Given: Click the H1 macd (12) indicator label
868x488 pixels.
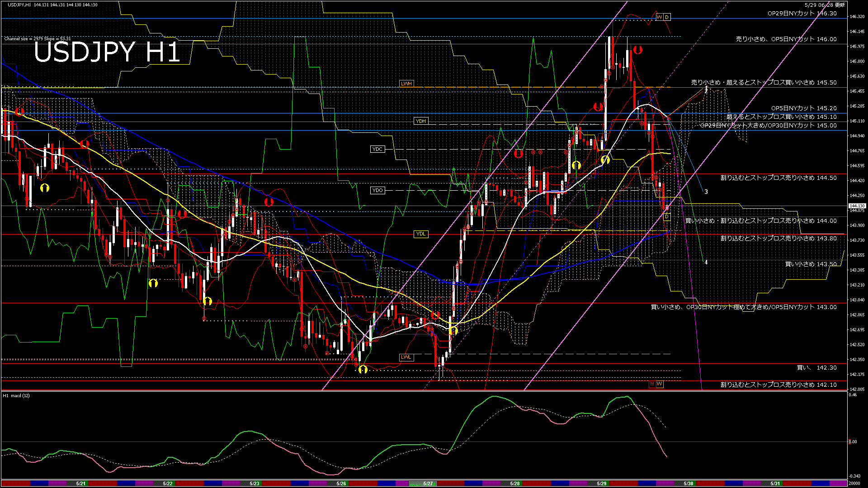Looking at the screenshot, I should [16, 395].
